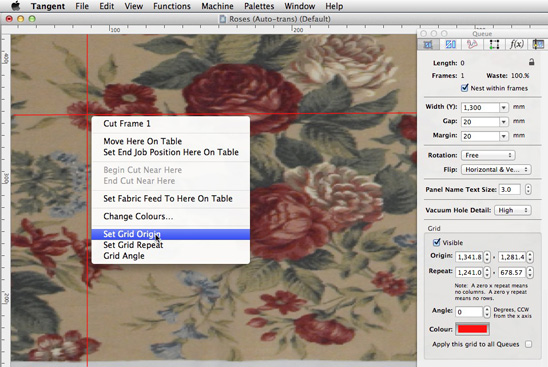Click the Origin field showing 1,341.8
Image resolution: width=548 pixels, height=367 pixels.
(469, 257)
